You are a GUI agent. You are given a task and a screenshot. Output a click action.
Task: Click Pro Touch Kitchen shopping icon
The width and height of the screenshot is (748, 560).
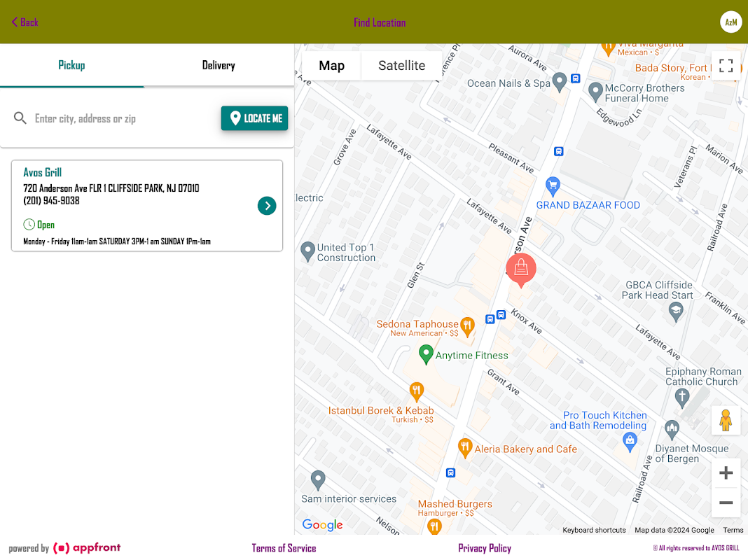[630, 442]
